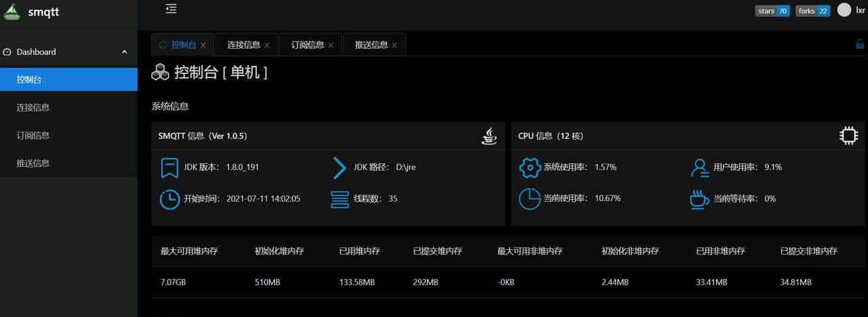Open tab options icon at far right
The height and width of the screenshot is (317, 868).
click(859, 45)
